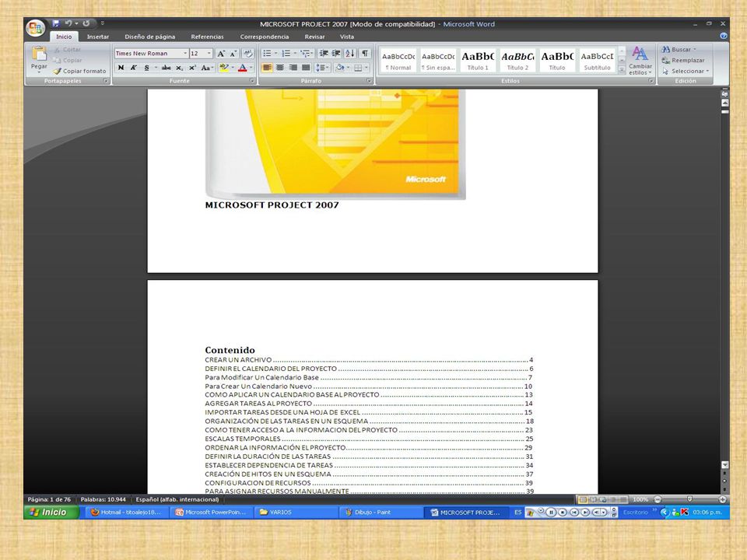Screen dimensions: 747x560
Task: Save document from Quick Access Toolbar
Action: point(56,23)
